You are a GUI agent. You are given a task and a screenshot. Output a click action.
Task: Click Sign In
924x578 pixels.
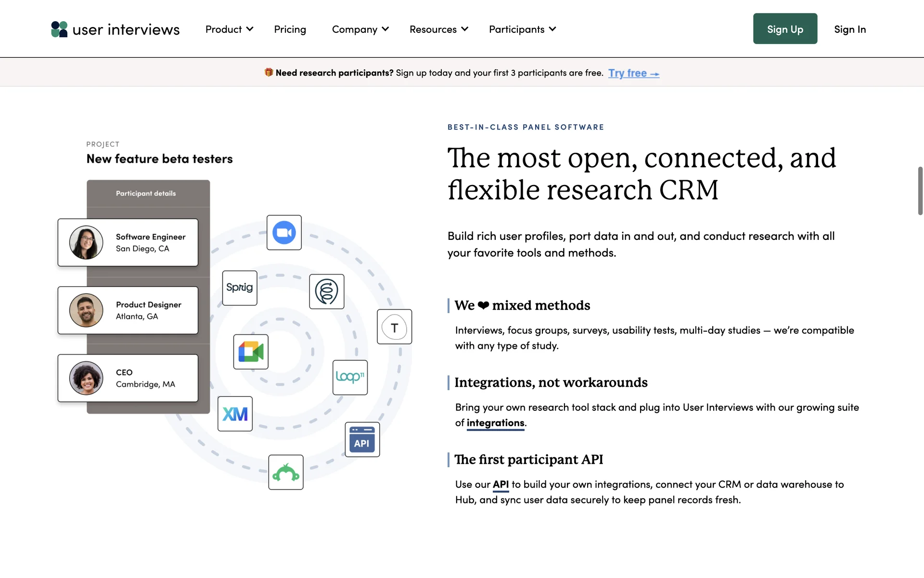tap(849, 29)
